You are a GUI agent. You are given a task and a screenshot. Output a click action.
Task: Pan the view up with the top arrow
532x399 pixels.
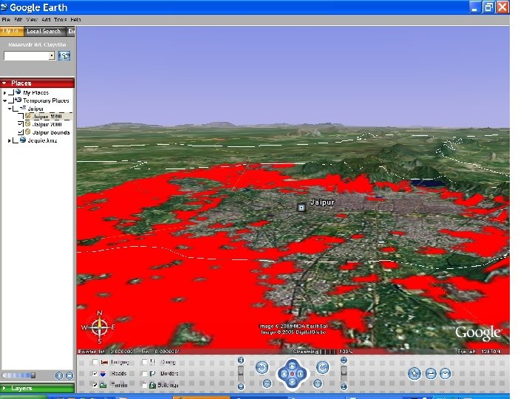point(292,365)
